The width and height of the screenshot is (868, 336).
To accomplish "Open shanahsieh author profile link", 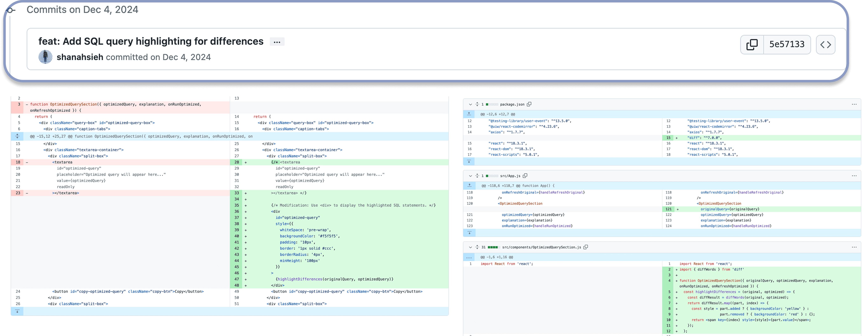I will tap(80, 57).
